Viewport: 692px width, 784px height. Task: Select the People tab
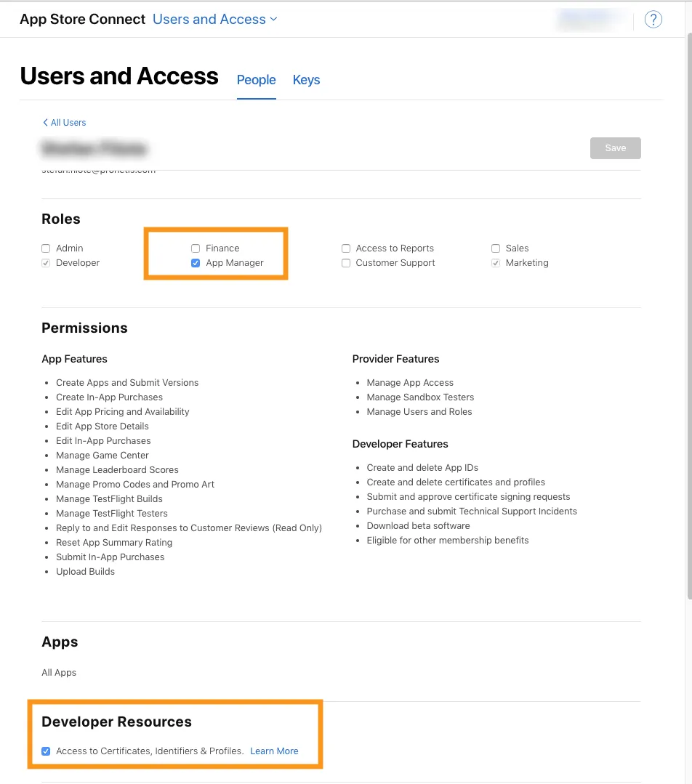point(256,80)
